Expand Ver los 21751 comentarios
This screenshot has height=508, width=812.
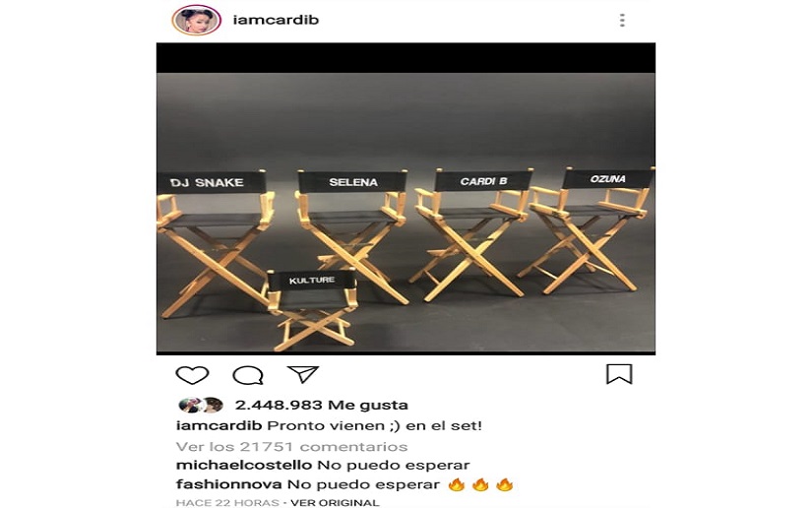point(291,446)
